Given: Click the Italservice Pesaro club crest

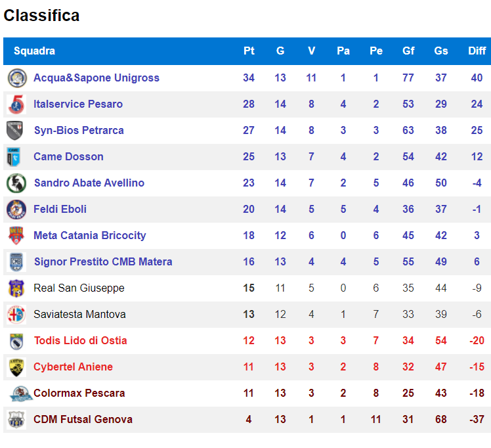Looking at the screenshot, I should pyautogui.click(x=16, y=104).
